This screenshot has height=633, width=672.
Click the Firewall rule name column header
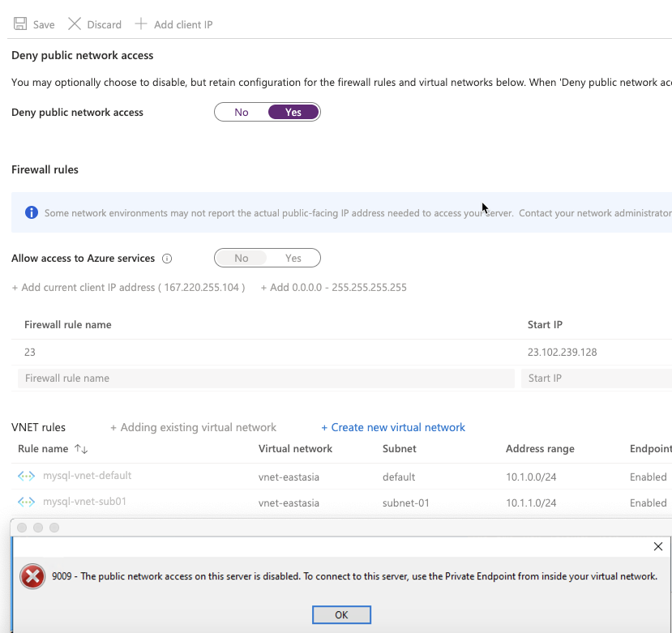(x=68, y=325)
